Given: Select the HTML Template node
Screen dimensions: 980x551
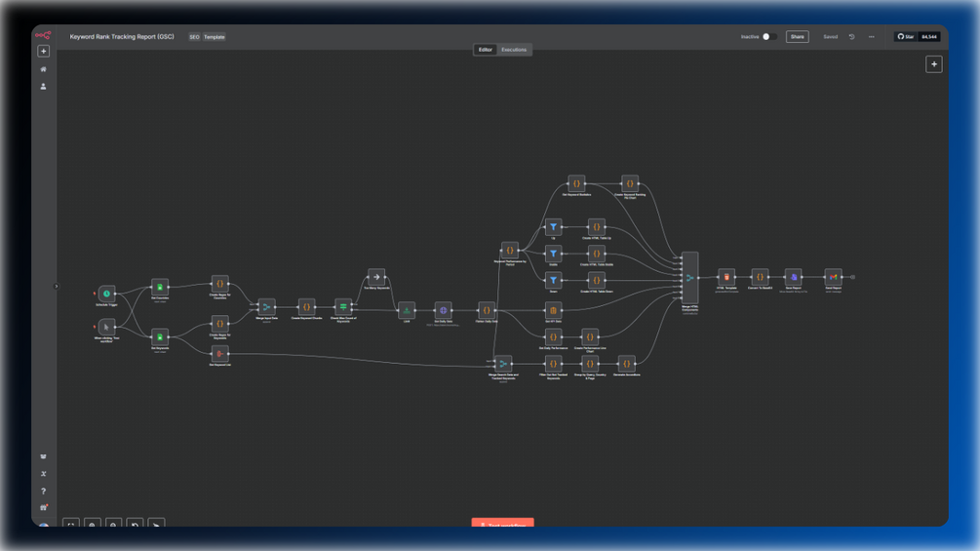Looking at the screenshot, I should [726, 277].
